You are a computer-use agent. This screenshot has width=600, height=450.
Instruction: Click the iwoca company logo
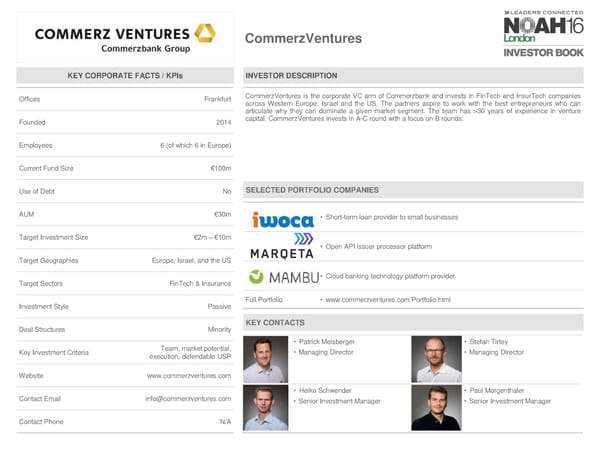point(283,219)
